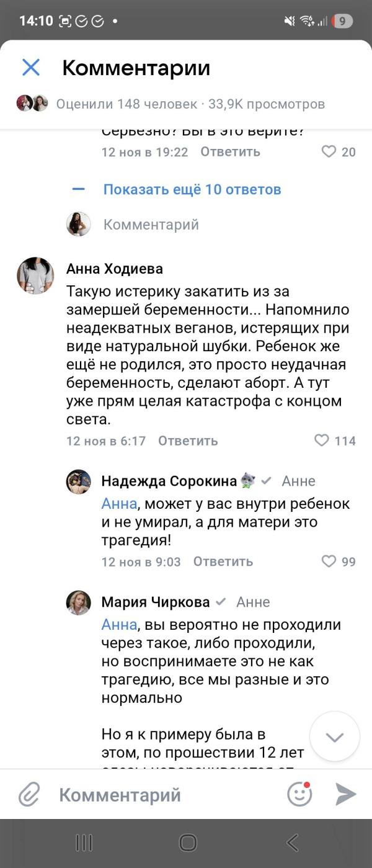Open the emoji smiley picker
This screenshot has height=868, width=372.
tap(299, 794)
